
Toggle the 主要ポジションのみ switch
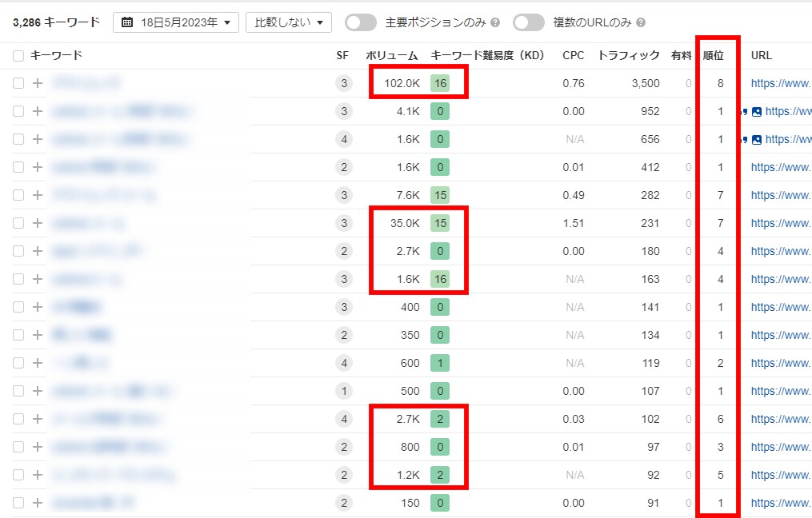point(361,22)
